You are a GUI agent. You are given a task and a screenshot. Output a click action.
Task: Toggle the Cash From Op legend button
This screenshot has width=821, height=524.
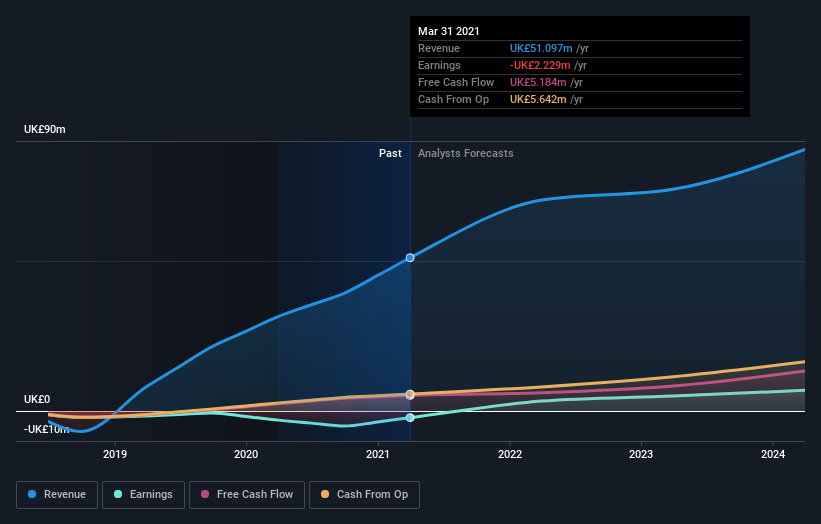(364, 495)
